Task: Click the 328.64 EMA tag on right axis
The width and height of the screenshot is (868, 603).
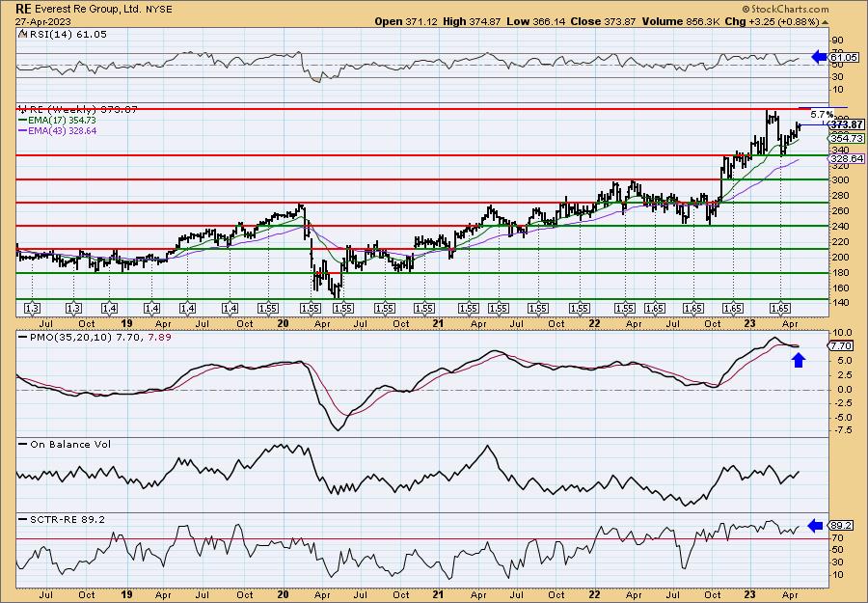Action: tap(847, 159)
